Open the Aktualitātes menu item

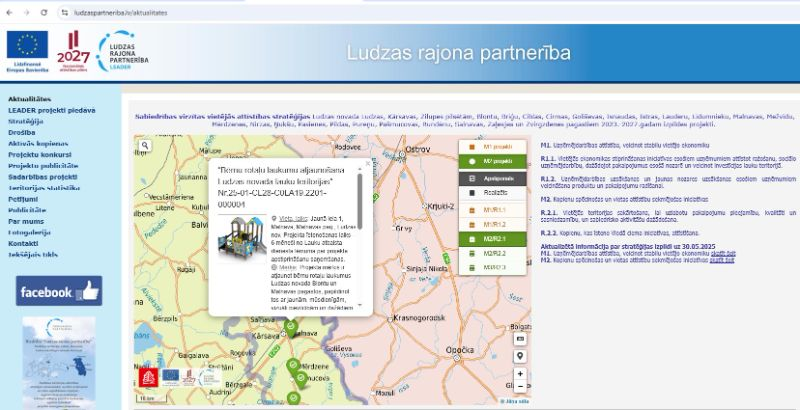(30, 100)
